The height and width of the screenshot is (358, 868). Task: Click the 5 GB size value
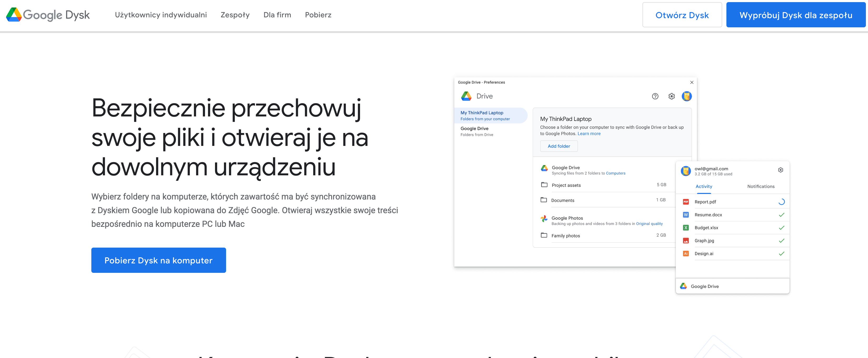[661, 185]
